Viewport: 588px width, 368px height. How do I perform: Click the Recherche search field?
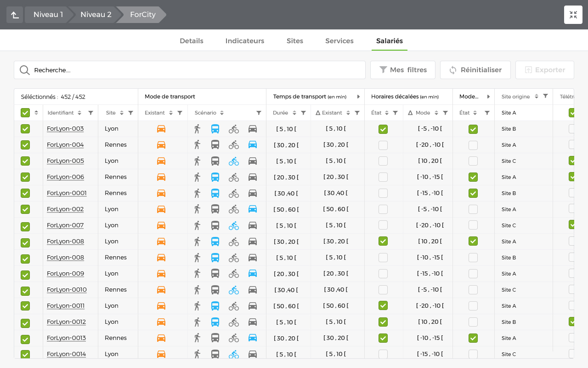pos(190,70)
